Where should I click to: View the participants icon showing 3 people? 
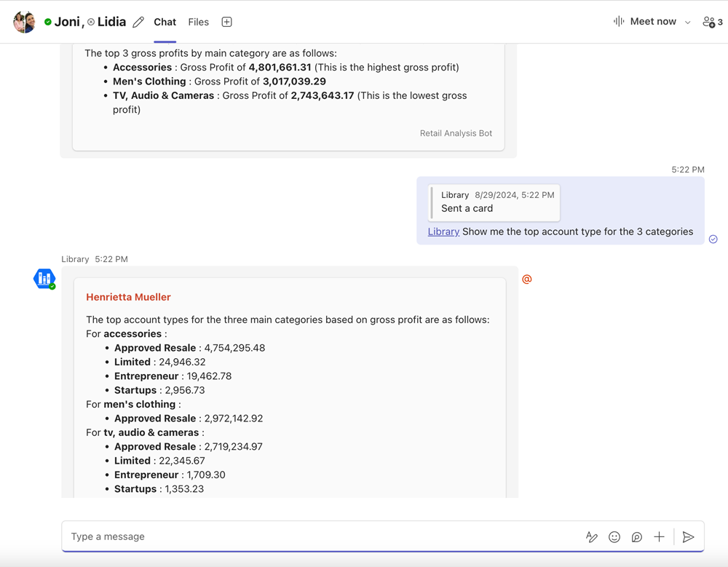(712, 22)
